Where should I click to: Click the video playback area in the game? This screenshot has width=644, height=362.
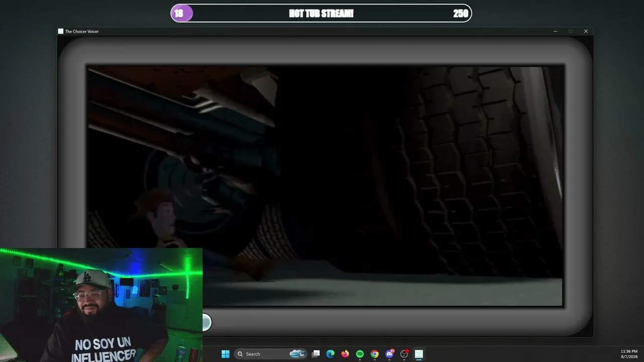(x=325, y=186)
